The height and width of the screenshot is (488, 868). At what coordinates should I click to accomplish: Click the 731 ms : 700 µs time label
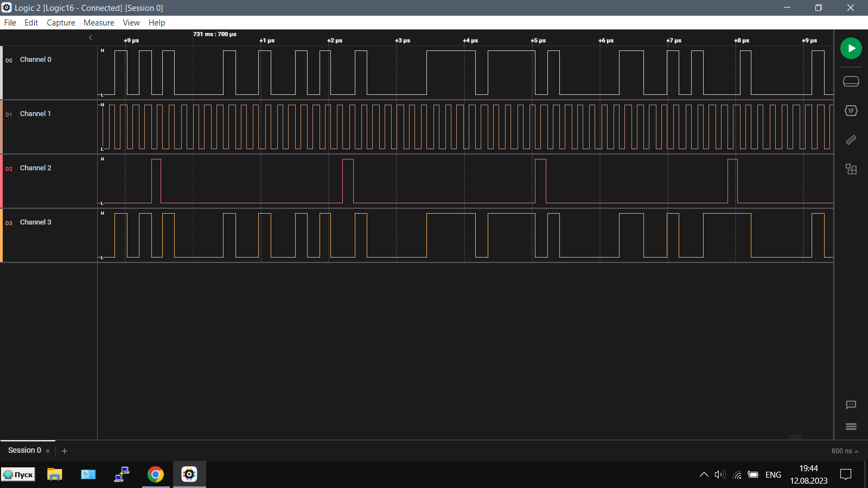coord(215,34)
